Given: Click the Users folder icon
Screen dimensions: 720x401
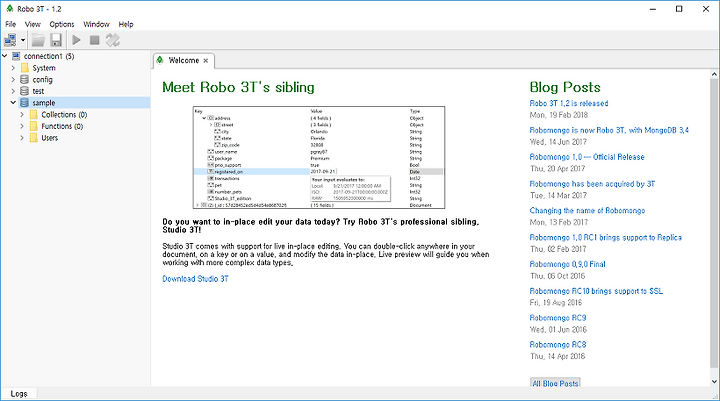Looking at the screenshot, I should pyautogui.click(x=34, y=138).
